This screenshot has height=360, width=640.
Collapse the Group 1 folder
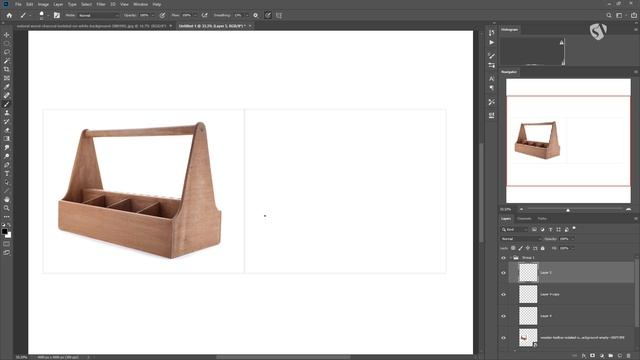[x=511, y=258]
